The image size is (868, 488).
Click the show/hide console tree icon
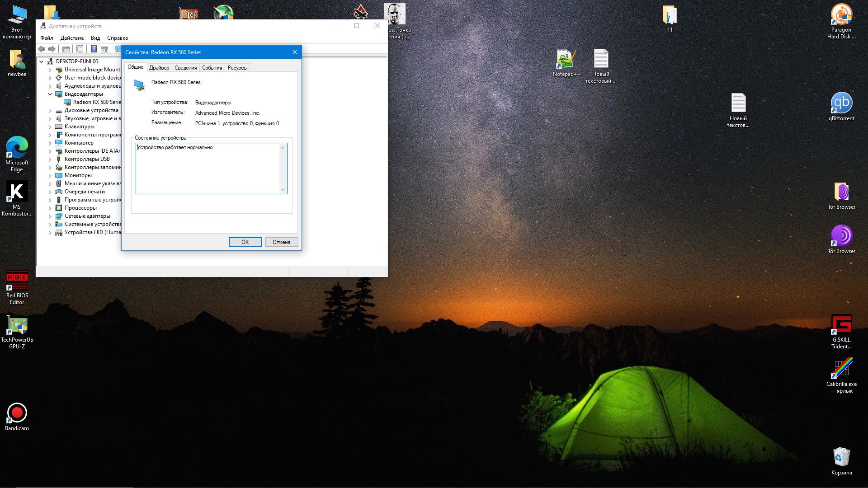(x=66, y=49)
